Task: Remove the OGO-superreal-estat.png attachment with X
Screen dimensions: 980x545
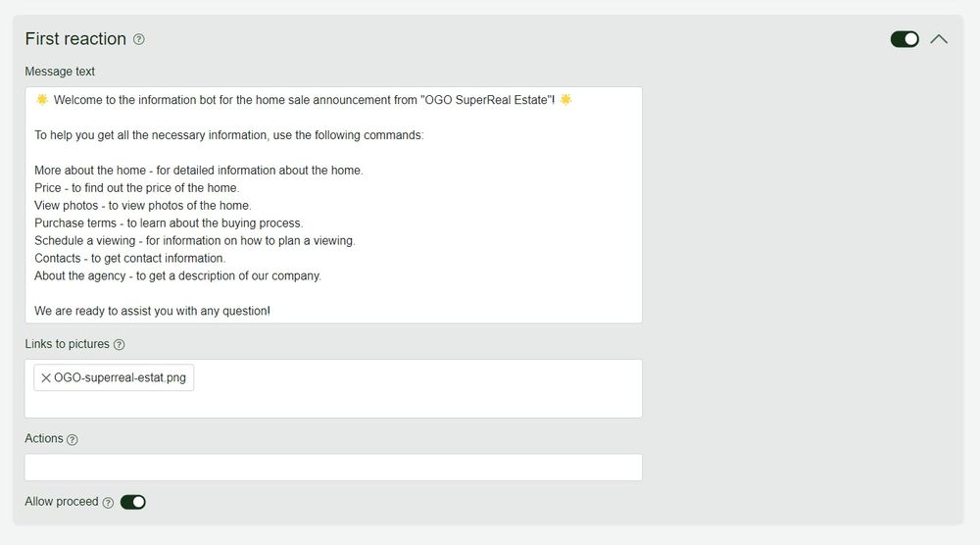Action: tap(46, 378)
